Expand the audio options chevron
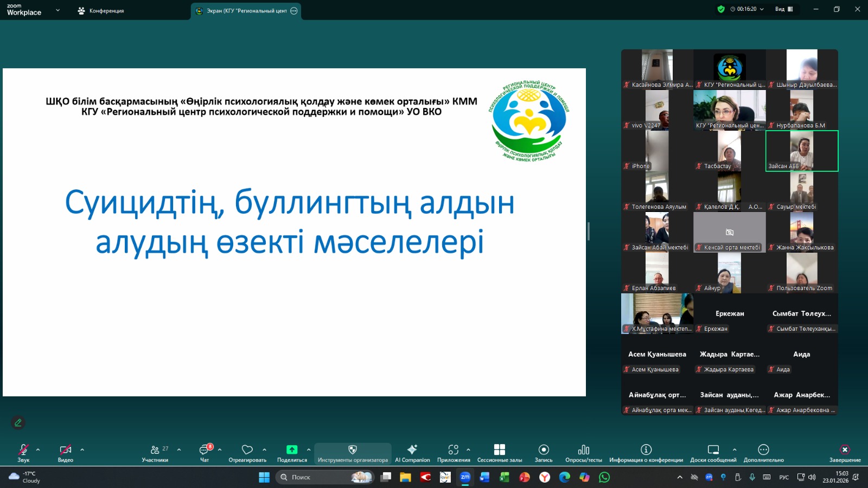Image resolution: width=868 pixels, height=488 pixels. tap(37, 450)
